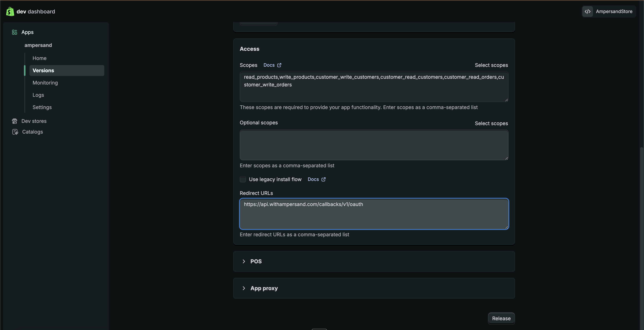Image resolution: width=644 pixels, height=330 pixels.
Task: Click the Redirect URLs text field
Action: (x=374, y=214)
